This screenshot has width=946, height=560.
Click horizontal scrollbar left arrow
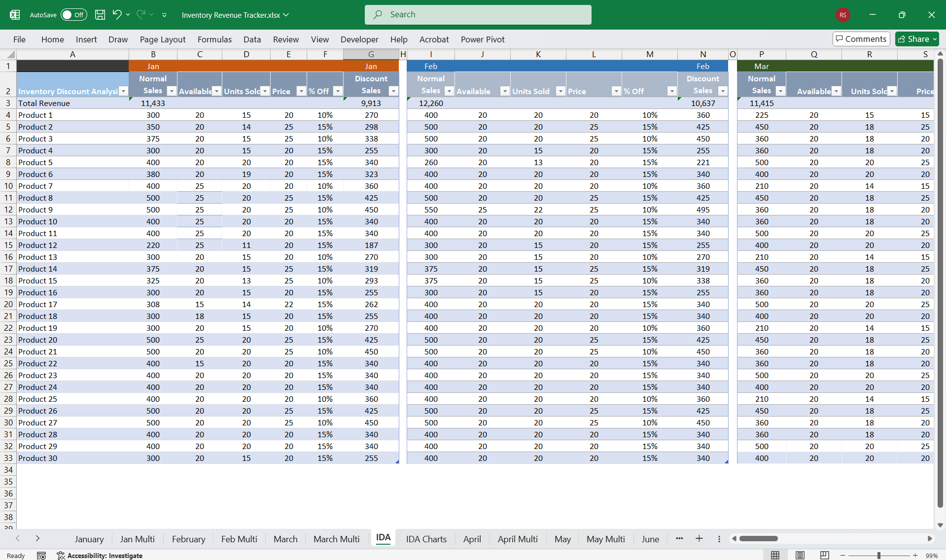[x=734, y=538]
